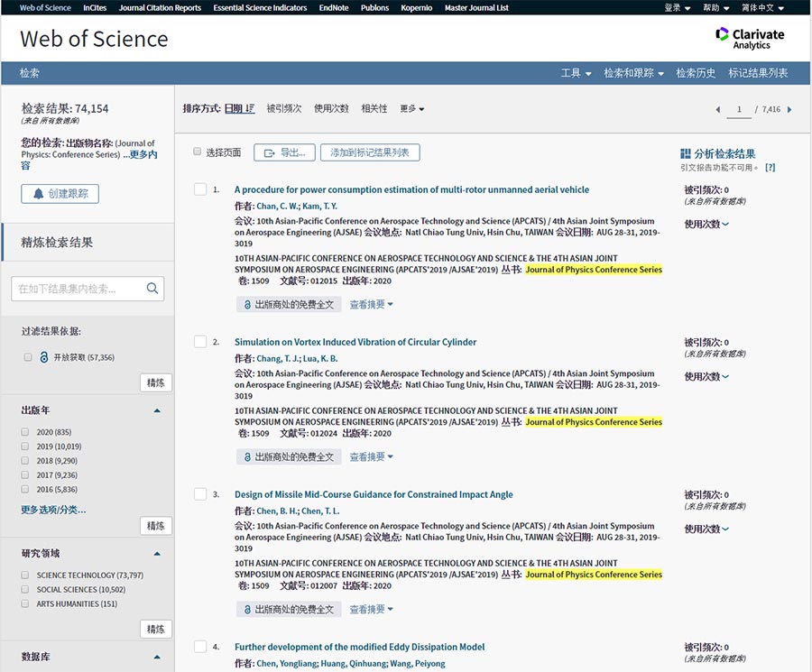Click the open access lock icon in filter
Image resolution: width=812 pixels, height=672 pixels.
pos(44,357)
